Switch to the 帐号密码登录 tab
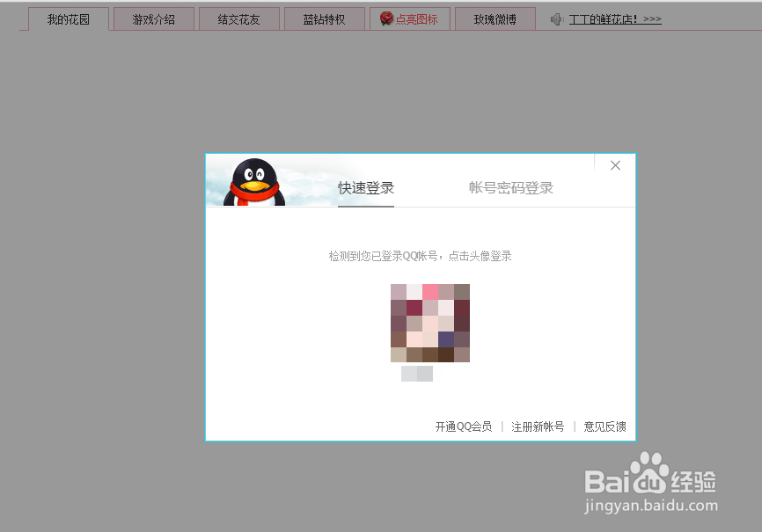 coord(510,186)
